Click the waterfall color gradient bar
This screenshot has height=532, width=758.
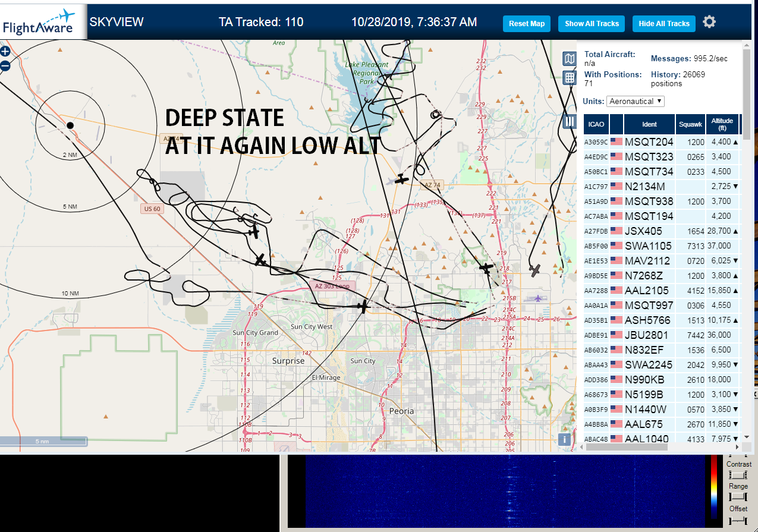point(714,487)
